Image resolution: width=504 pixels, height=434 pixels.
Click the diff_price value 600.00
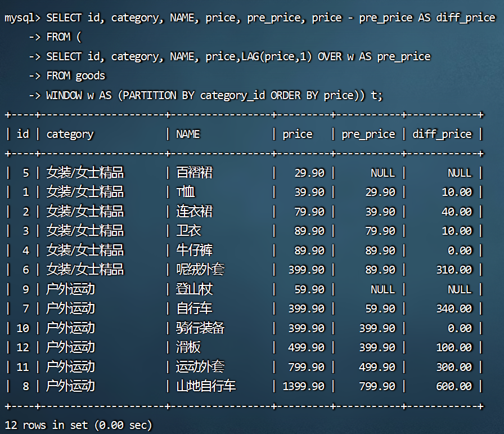pos(454,386)
